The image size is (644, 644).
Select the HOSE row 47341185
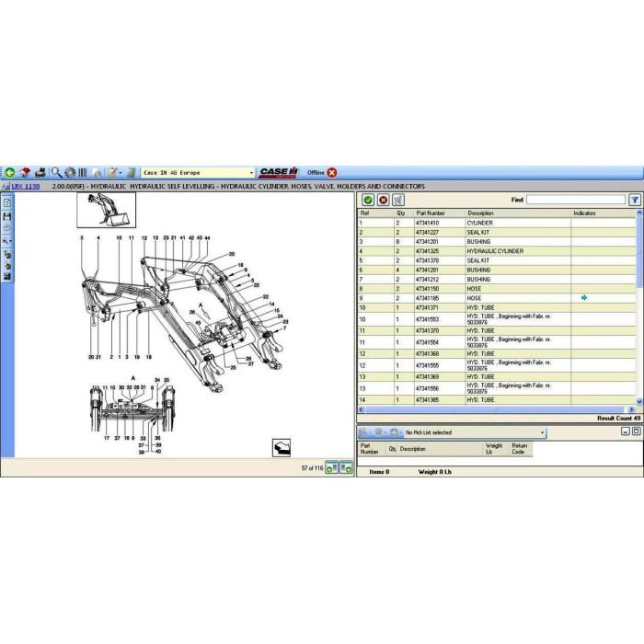pos(497,298)
